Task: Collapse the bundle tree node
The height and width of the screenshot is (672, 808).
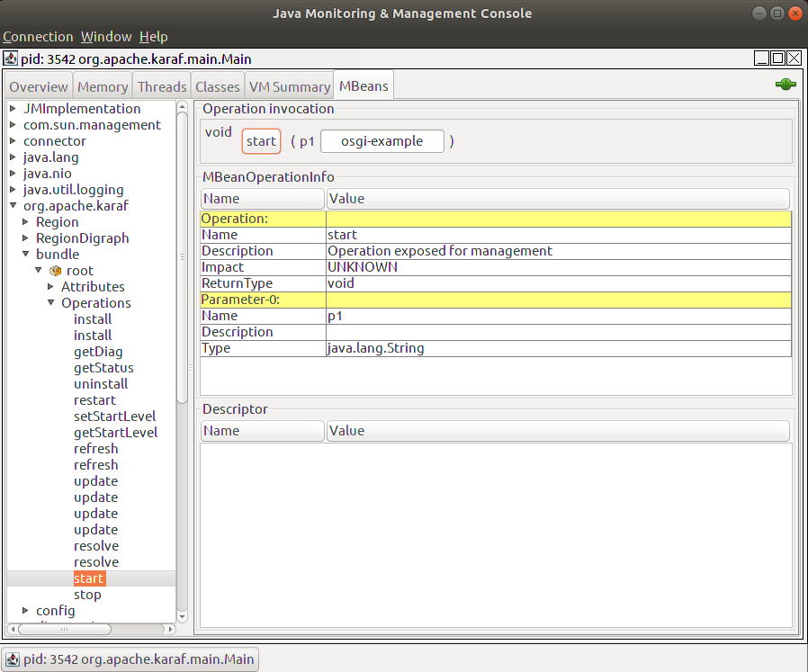Action: 25,254
